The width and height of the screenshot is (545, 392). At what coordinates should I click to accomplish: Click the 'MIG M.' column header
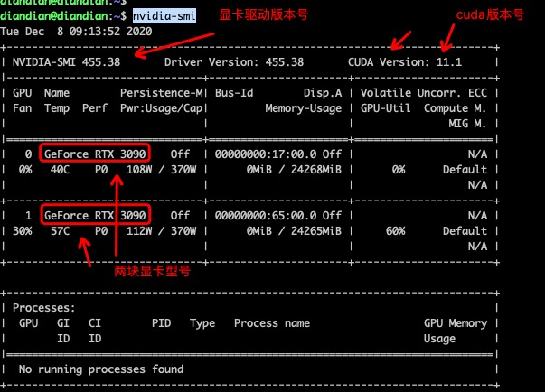(x=467, y=124)
